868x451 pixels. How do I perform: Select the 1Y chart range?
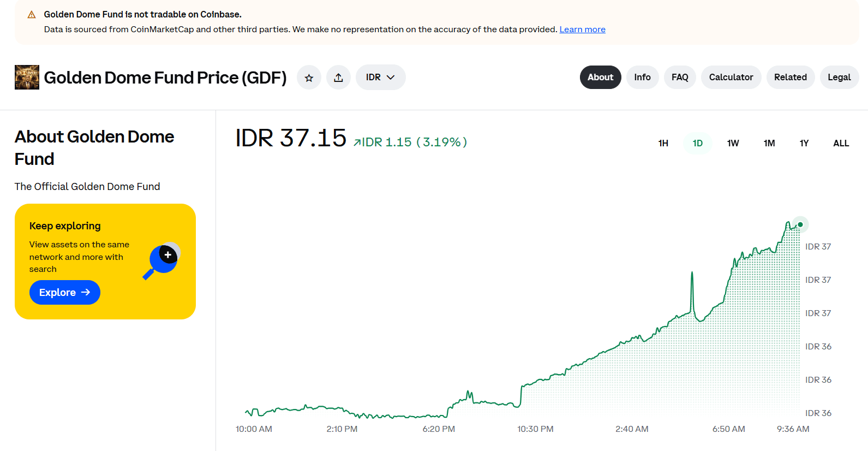(804, 143)
